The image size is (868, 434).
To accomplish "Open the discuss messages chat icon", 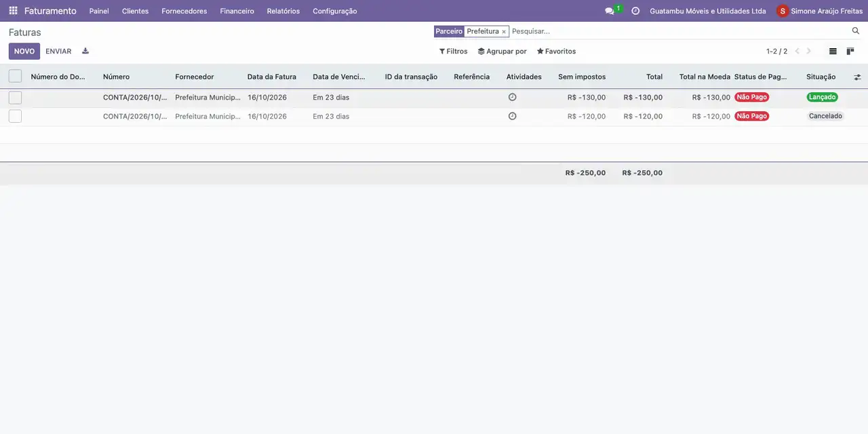I will coord(610,11).
